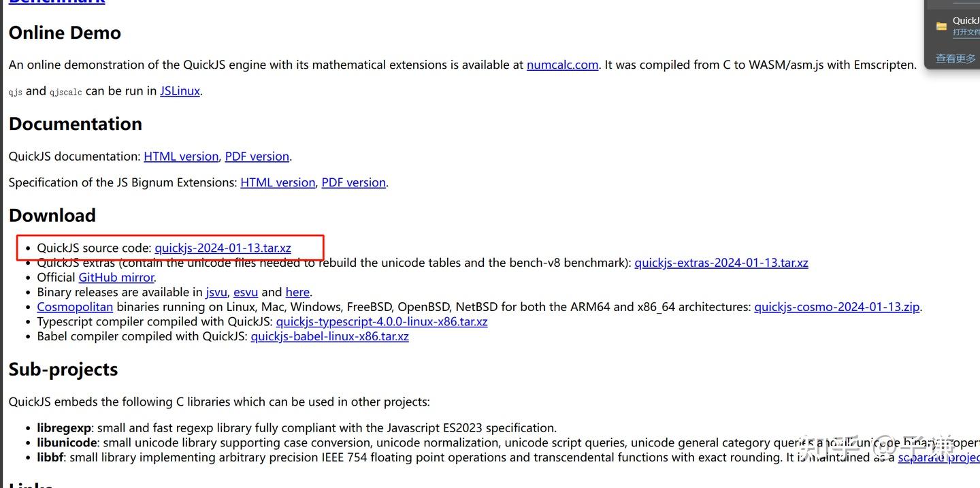Open QuickJS documentation HTML version

(181, 156)
